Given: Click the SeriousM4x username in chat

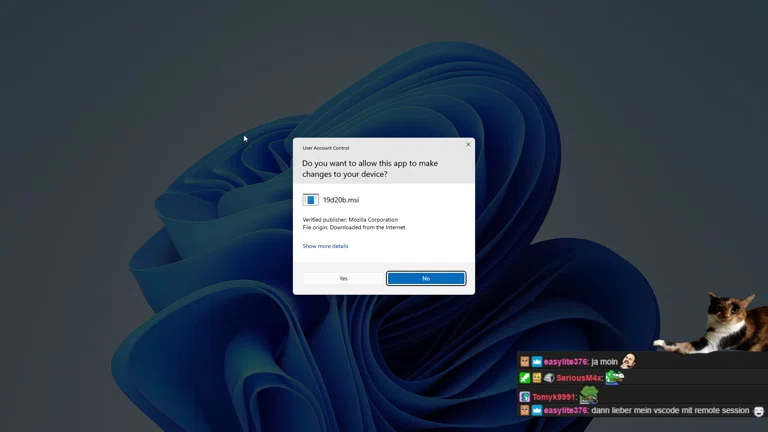Looking at the screenshot, I should click(x=579, y=378).
